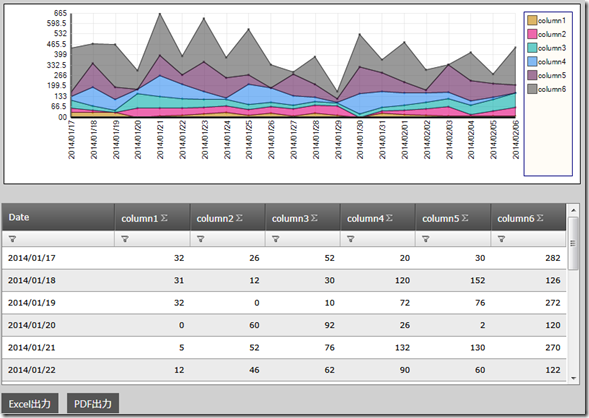
Task: Open the sigma aggregate icon for column5
Action: pyautogui.click(x=465, y=218)
